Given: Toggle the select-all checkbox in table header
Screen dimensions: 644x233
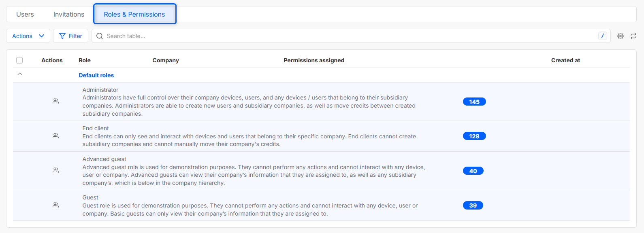Looking at the screenshot, I should coord(19,60).
